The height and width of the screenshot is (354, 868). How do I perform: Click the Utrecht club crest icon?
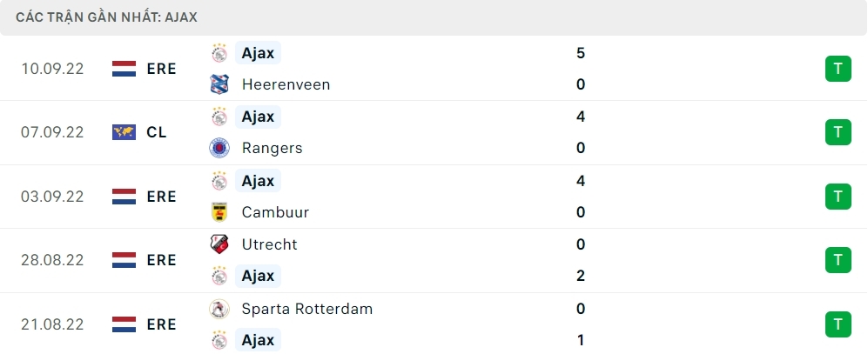pyautogui.click(x=219, y=244)
